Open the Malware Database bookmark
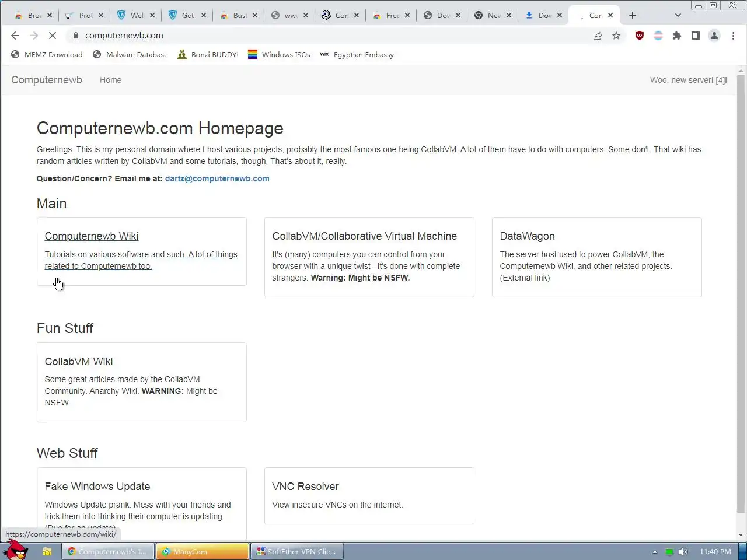Screen dimensions: 747x560 [x=130, y=54]
